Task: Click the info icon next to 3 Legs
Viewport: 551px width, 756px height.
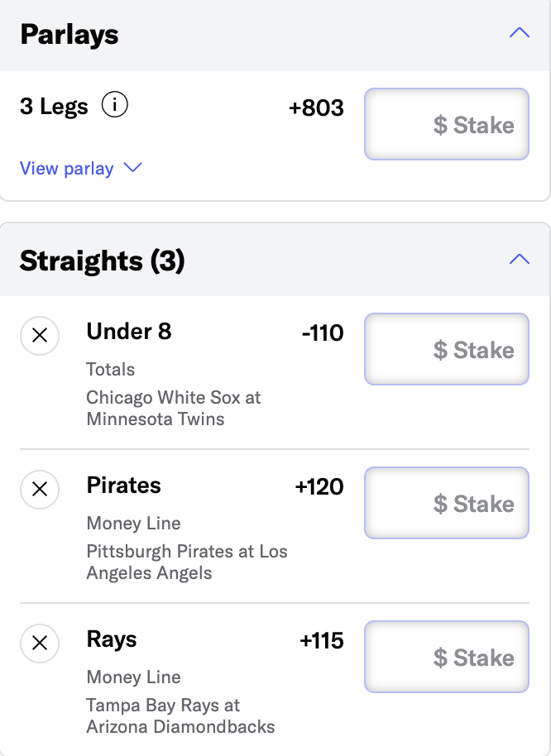Action: (x=115, y=106)
